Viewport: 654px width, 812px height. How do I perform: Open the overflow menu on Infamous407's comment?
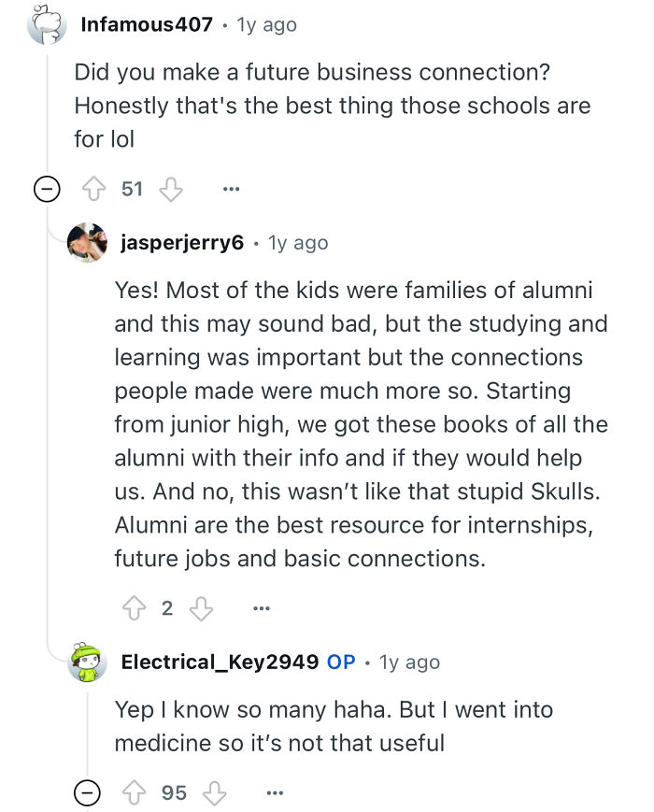pyautogui.click(x=230, y=189)
